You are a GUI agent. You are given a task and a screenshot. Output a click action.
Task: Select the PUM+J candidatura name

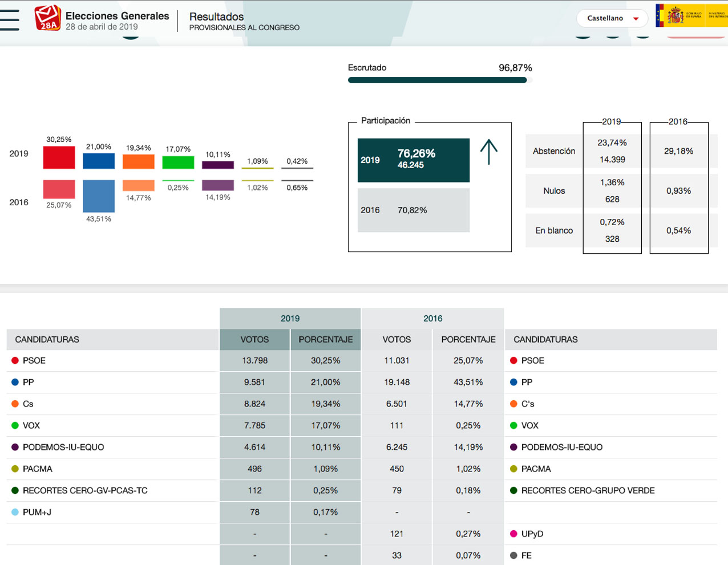(x=37, y=512)
